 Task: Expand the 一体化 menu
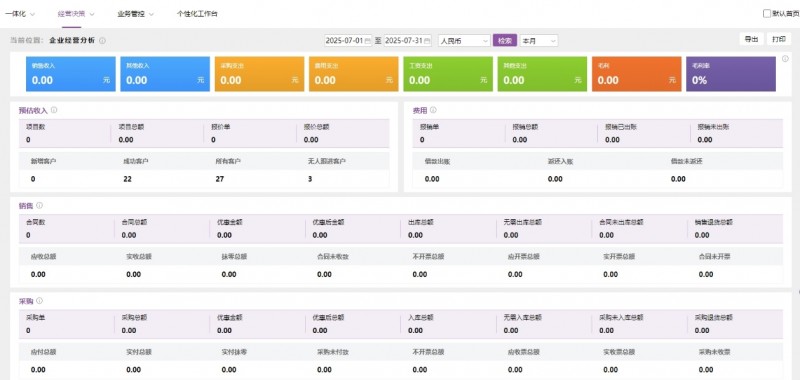point(20,14)
